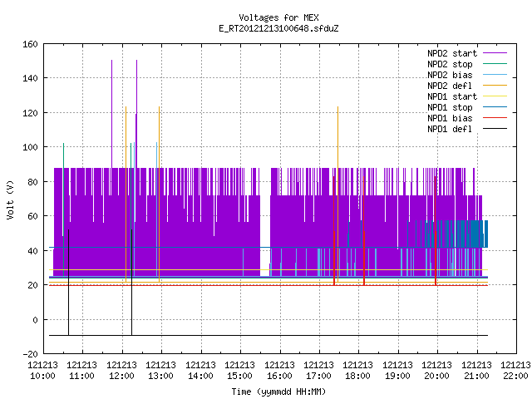This screenshot has width=532, height=399.
Task: Click the 'NPD2 bias' legend label
Action: point(450,75)
